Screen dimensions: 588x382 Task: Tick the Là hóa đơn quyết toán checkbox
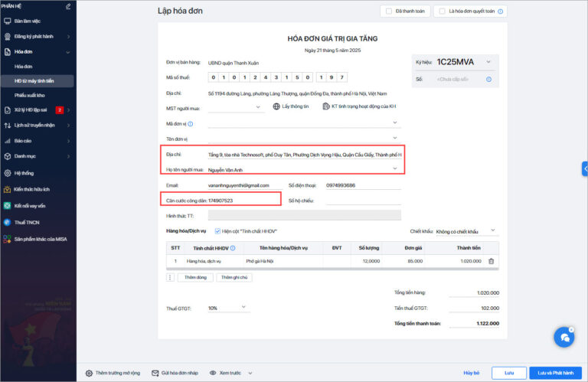[x=442, y=11]
